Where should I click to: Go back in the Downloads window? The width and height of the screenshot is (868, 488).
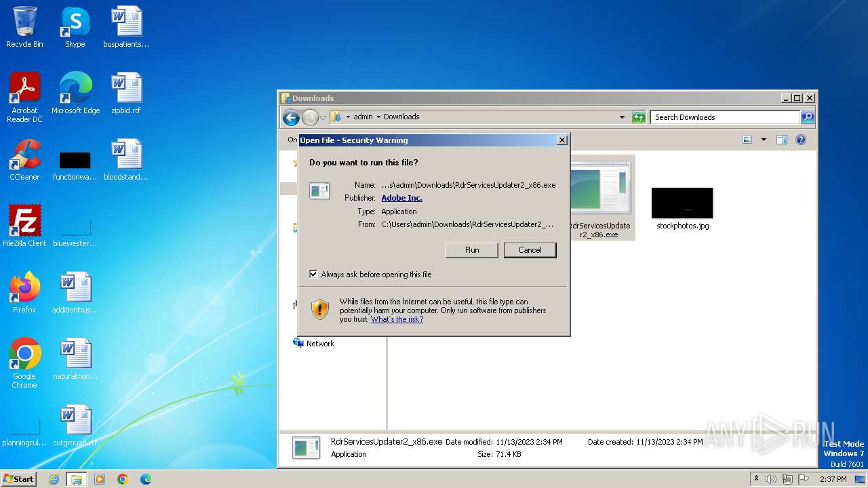[292, 117]
